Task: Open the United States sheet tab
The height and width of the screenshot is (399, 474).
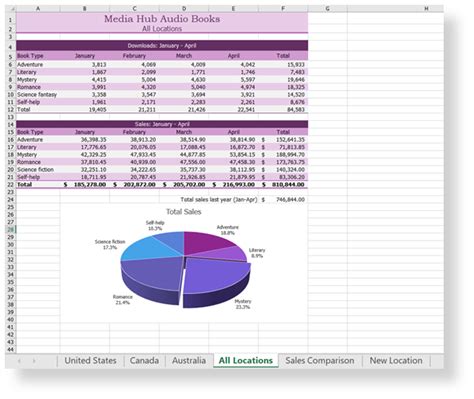Action: (90, 360)
